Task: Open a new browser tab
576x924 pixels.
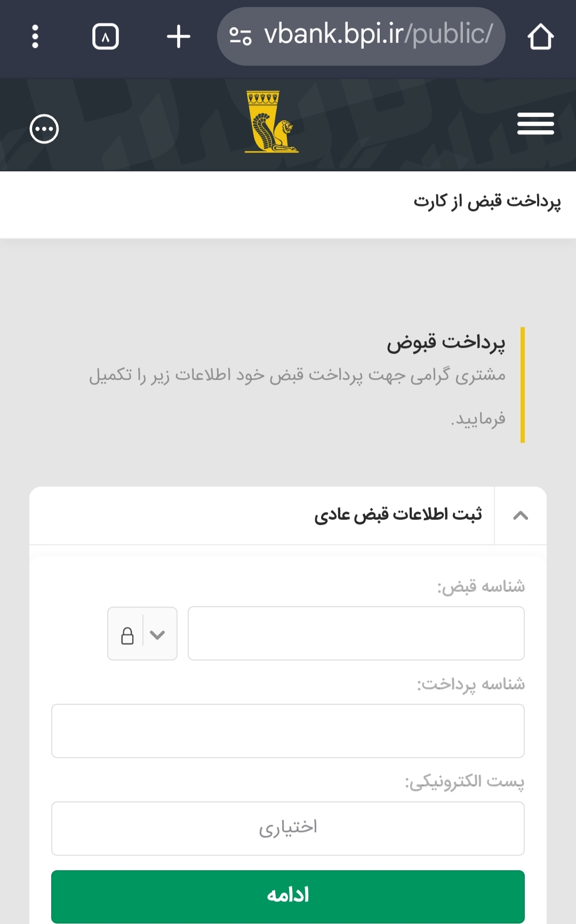Action: pos(179,36)
